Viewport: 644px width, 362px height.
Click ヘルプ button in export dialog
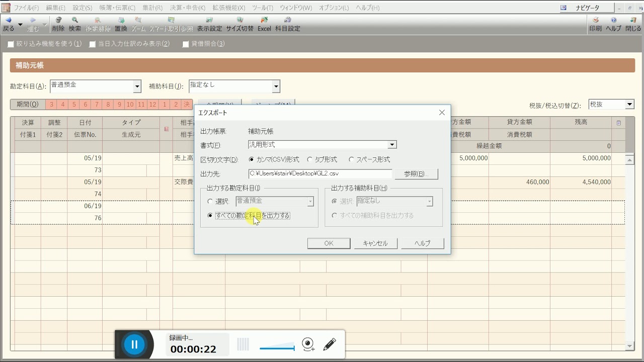tap(422, 243)
